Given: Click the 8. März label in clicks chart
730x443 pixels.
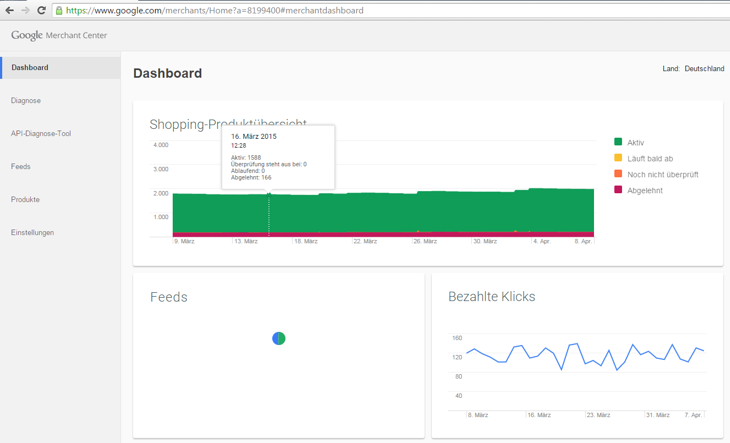Looking at the screenshot, I should pos(478,415).
